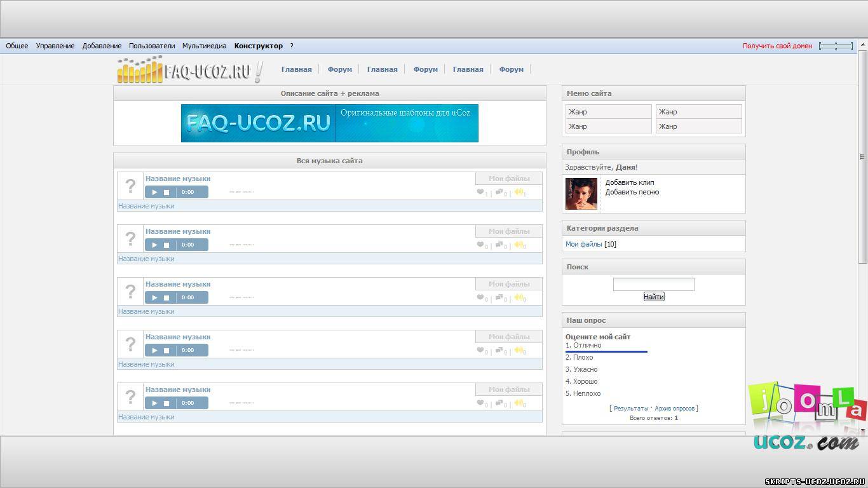Like the third music entry via heart icon
The height and width of the screenshot is (488, 868).
480,297
